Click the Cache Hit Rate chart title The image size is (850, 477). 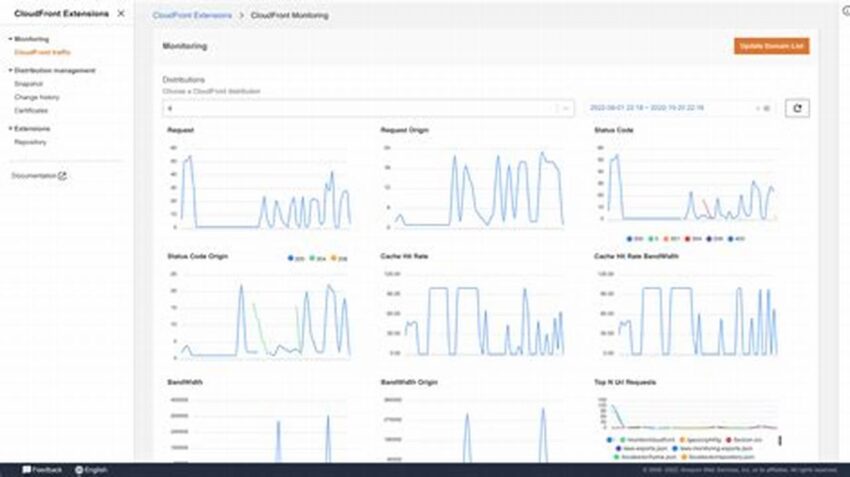404,256
